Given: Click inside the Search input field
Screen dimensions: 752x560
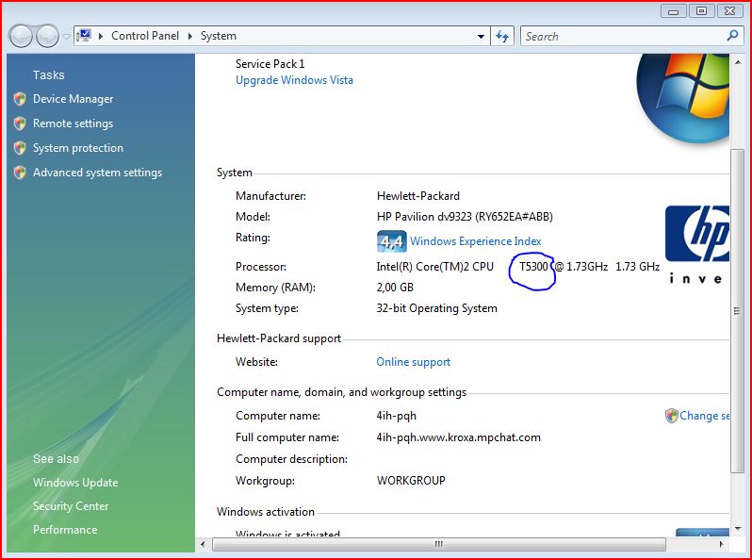Looking at the screenshot, I should coord(622,36).
